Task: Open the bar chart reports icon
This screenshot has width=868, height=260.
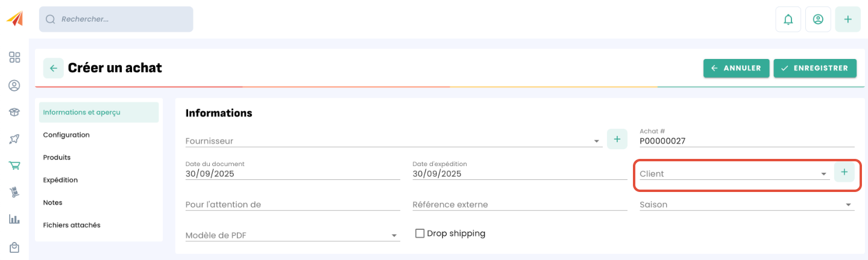Action: pyautogui.click(x=14, y=219)
